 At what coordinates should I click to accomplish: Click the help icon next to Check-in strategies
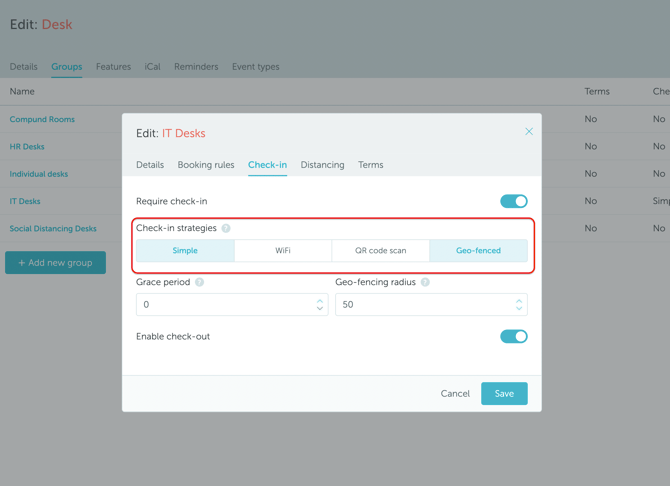226,228
